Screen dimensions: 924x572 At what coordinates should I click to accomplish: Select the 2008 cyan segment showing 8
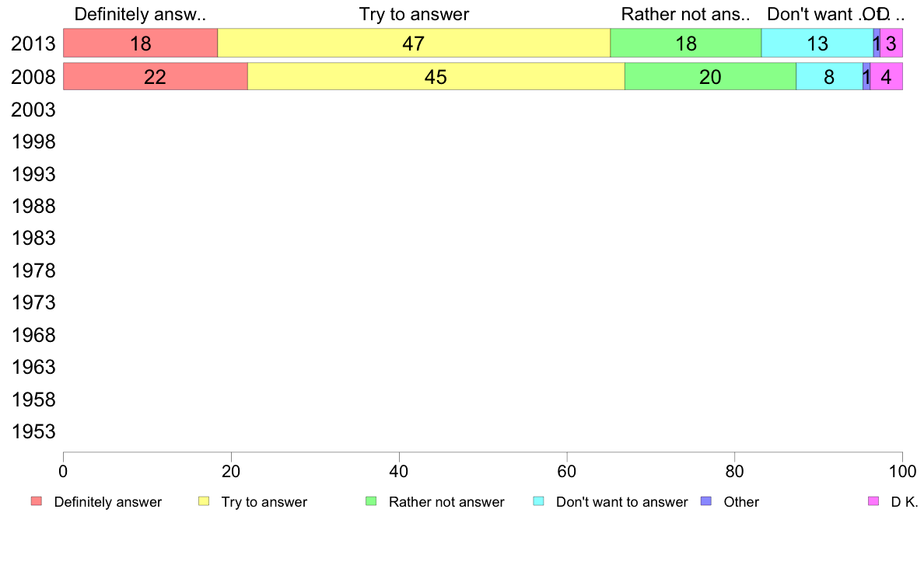coord(829,77)
